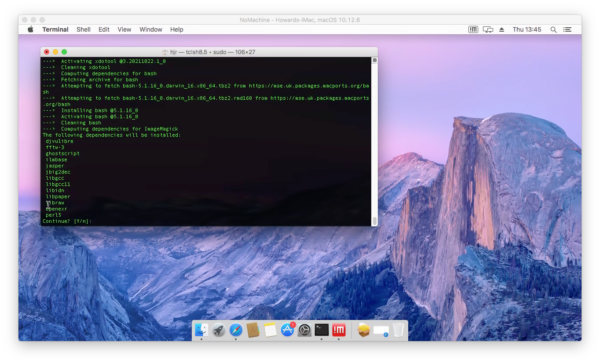This screenshot has height=363, width=600.
Task: Open Finder from the dock
Action: point(201,330)
